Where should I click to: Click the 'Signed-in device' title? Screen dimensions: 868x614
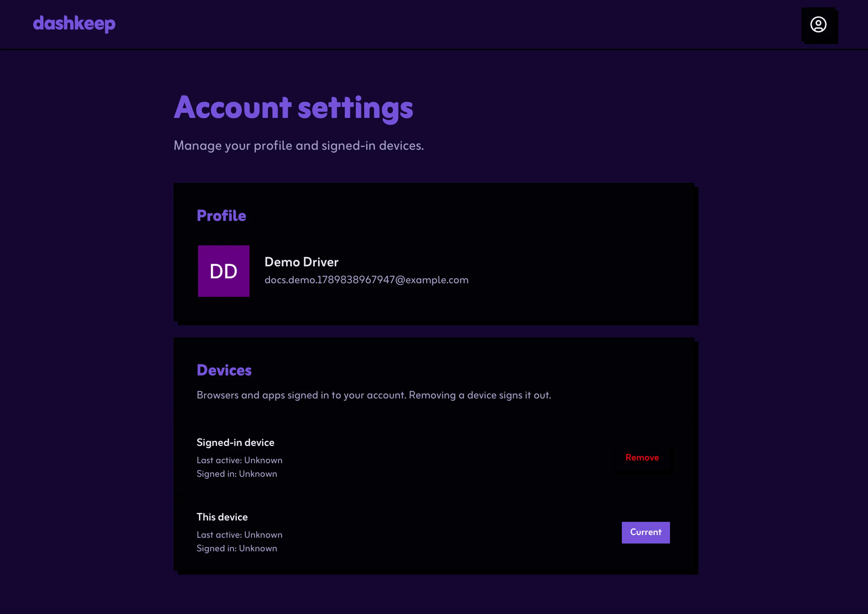235,442
